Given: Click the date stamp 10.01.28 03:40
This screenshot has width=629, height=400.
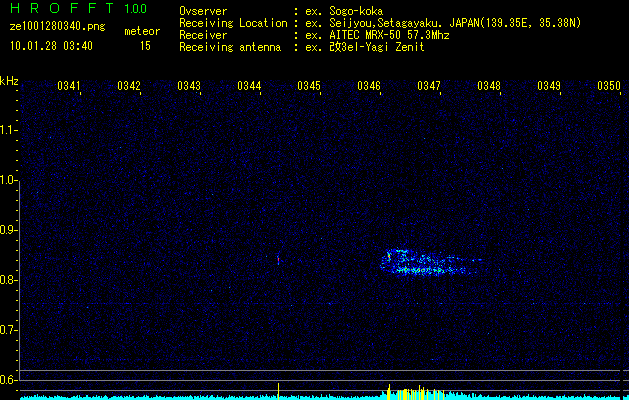Looking at the screenshot, I should (50, 45).
